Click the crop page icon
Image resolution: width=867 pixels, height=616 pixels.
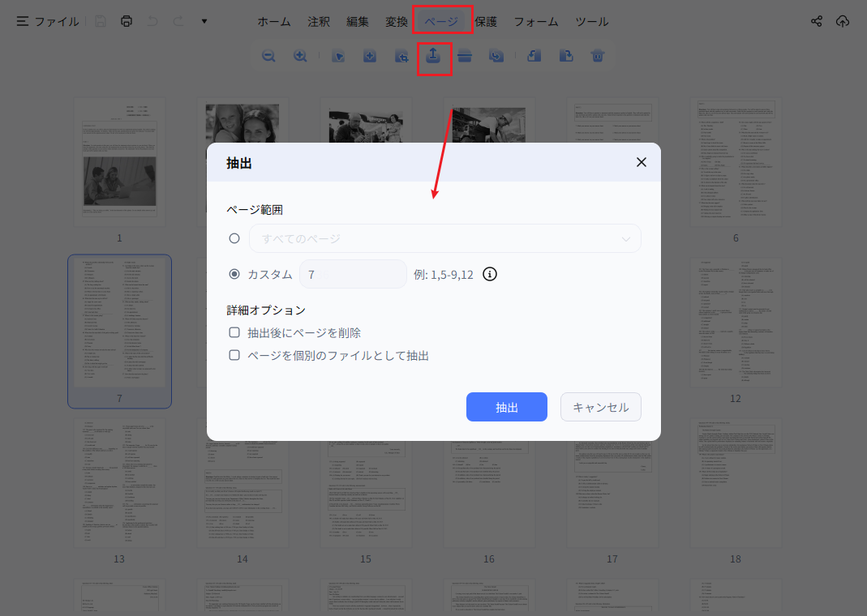click(x=401, y=56)
